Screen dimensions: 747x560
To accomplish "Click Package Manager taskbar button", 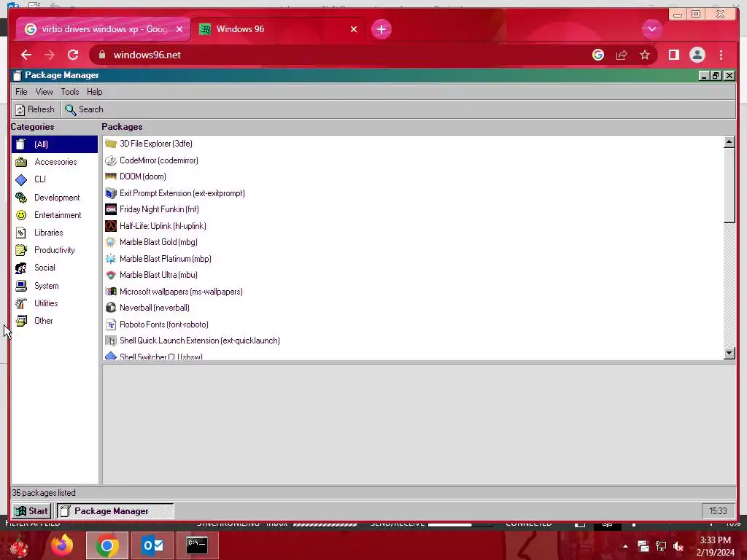I will (x=116, y=511).
